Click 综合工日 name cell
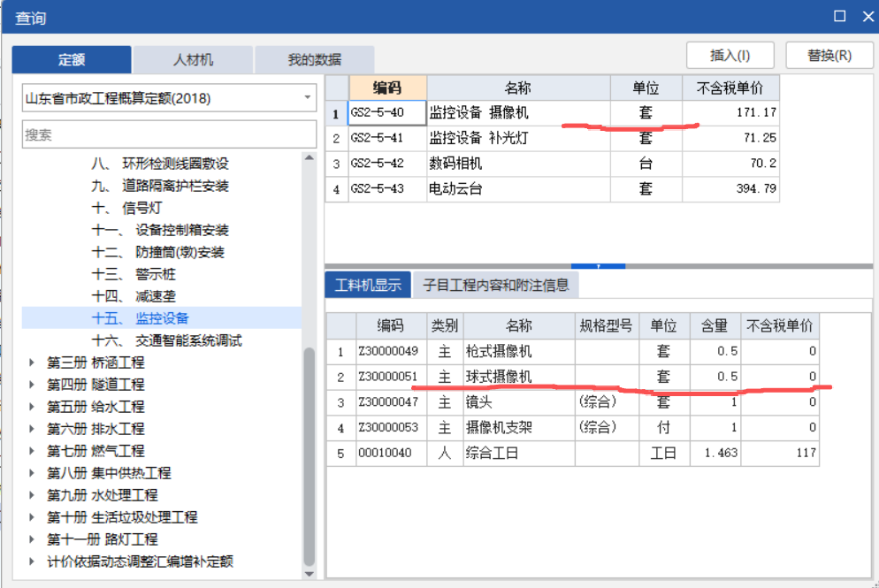 (519, 453)
